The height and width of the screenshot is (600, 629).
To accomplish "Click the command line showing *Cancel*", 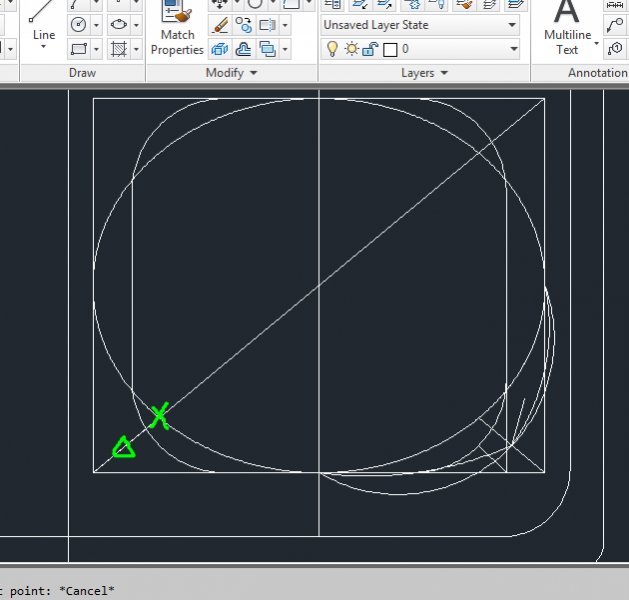I will [57, 591].
